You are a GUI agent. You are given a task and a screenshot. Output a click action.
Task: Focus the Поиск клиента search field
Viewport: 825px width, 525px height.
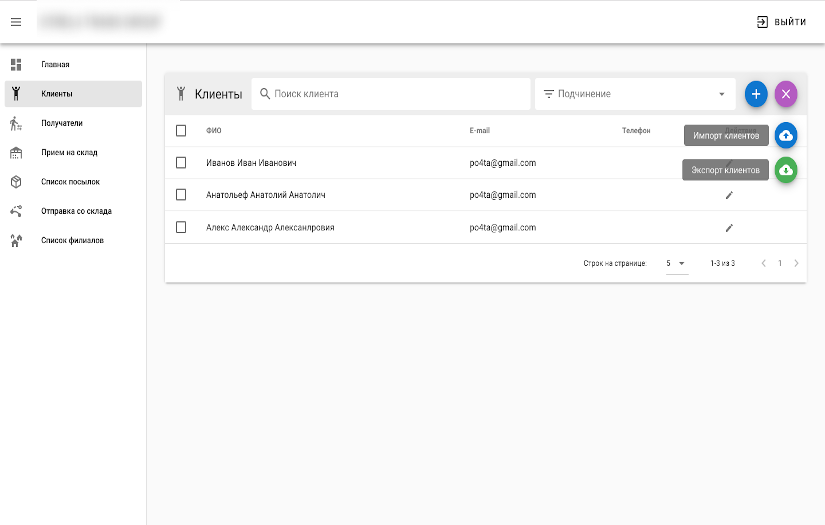click(x=391, y=94)
